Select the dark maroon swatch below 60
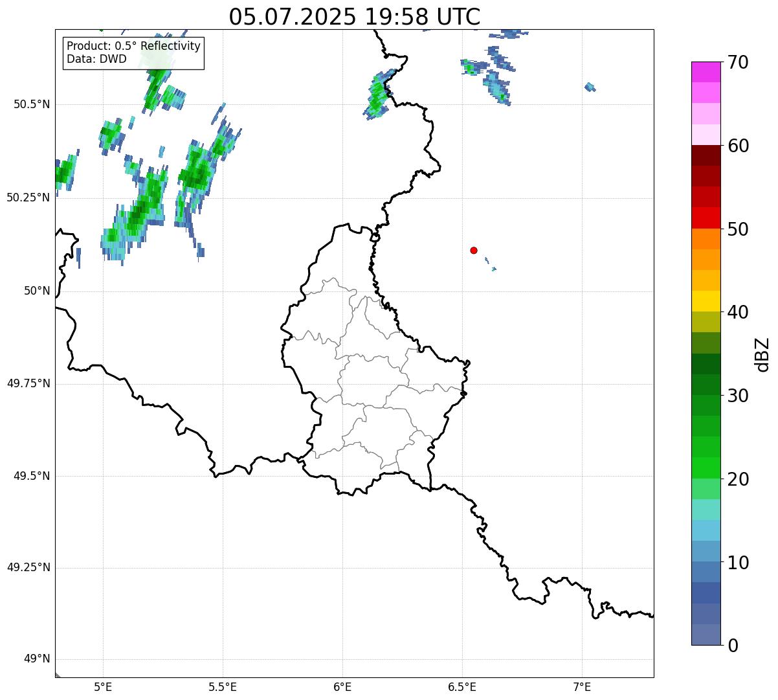Screen dimensions: 778x700 click(x=706, y=155)
